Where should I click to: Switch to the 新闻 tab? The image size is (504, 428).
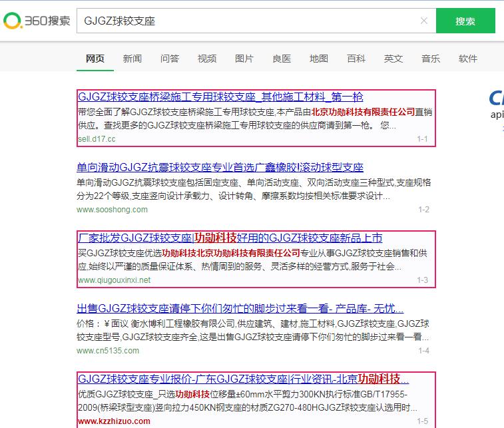pyautogui.click(x=132, y=59)
